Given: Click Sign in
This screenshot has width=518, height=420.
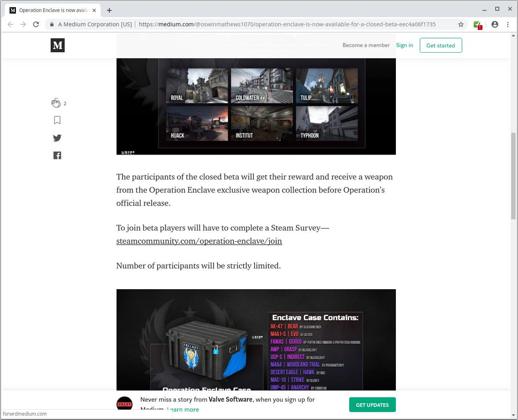Looking at the screenshot, I should click(x=404, y=45).
